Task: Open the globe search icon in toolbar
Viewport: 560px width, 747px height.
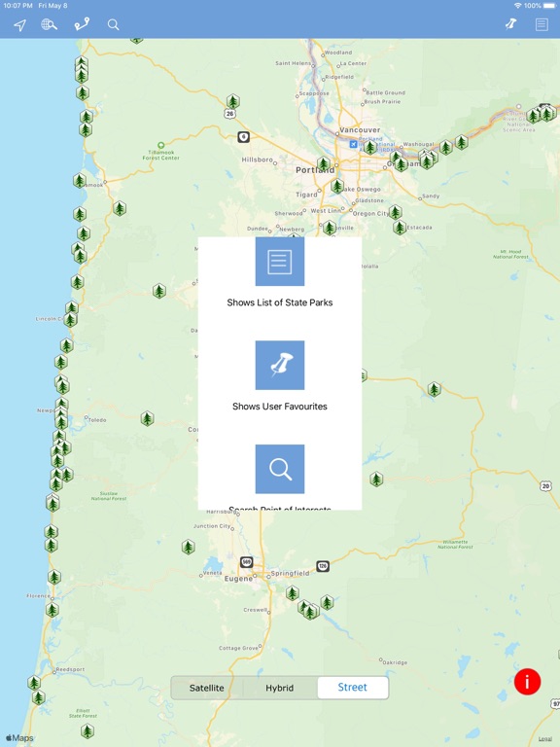Action: click(x=49, y=24)
